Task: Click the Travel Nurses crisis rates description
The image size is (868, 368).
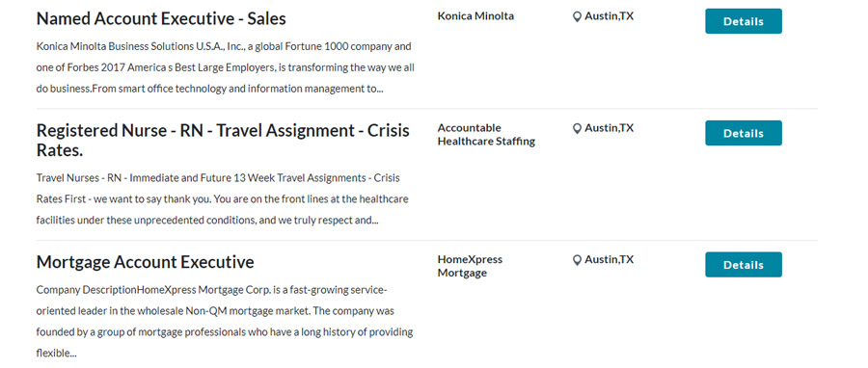Action: pyautogui.click(x=223, y=198)
